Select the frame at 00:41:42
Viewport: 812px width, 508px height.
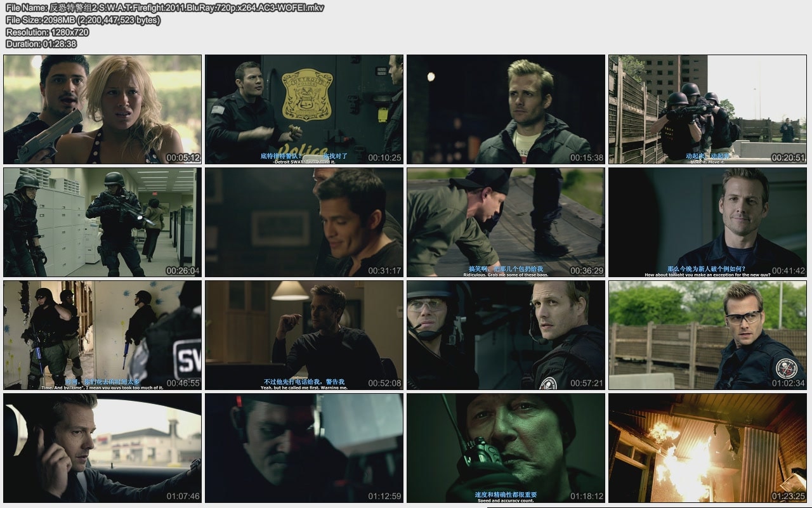[707, 222]
